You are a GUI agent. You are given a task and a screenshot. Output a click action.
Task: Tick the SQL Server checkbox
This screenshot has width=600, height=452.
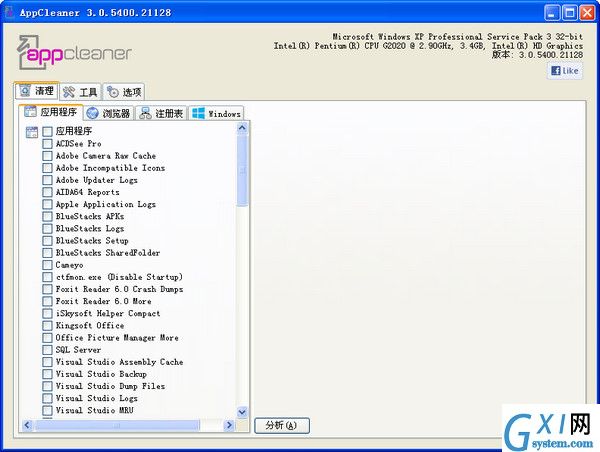(47, 350)
